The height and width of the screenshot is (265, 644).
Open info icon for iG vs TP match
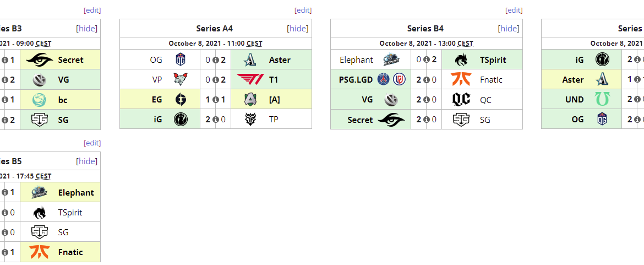coord(216,120)
